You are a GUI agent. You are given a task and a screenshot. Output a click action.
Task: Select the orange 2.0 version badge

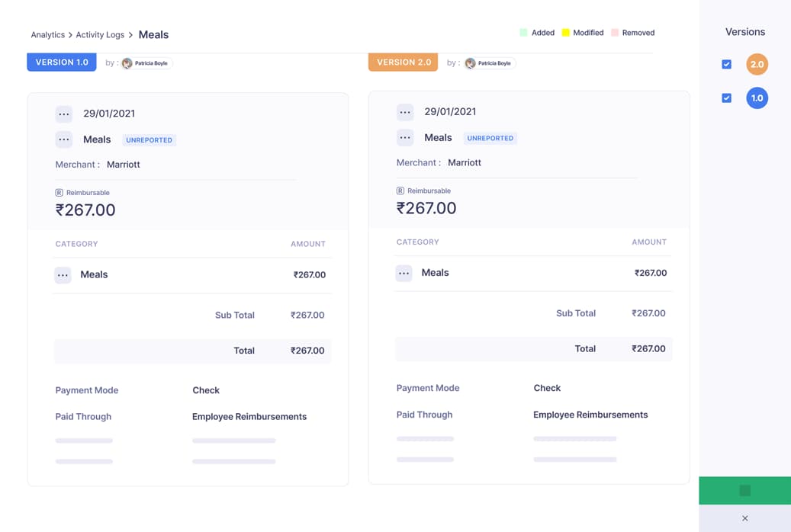(x=757, y=64)
